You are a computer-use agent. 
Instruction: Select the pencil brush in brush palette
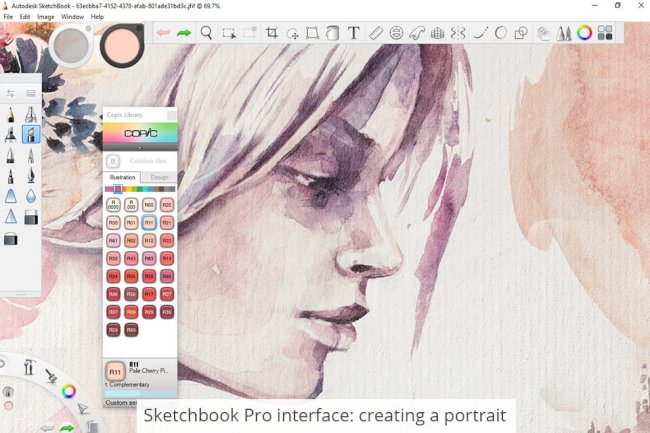10,114
